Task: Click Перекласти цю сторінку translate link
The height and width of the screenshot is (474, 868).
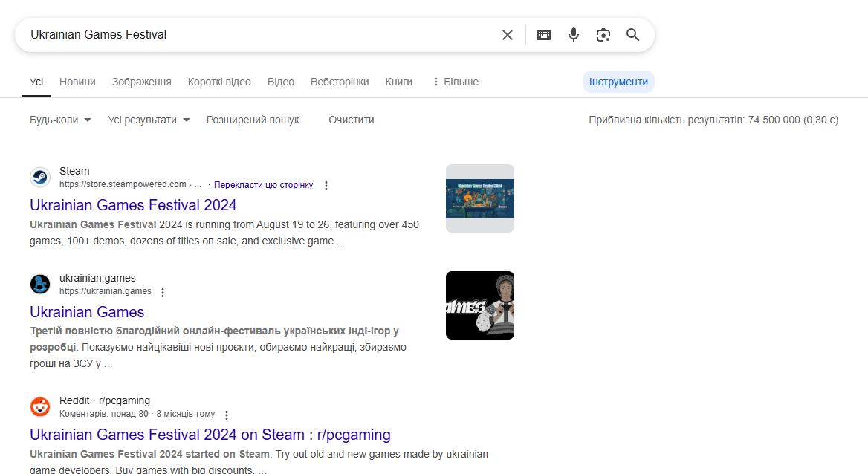Action: tap(264, 185)
